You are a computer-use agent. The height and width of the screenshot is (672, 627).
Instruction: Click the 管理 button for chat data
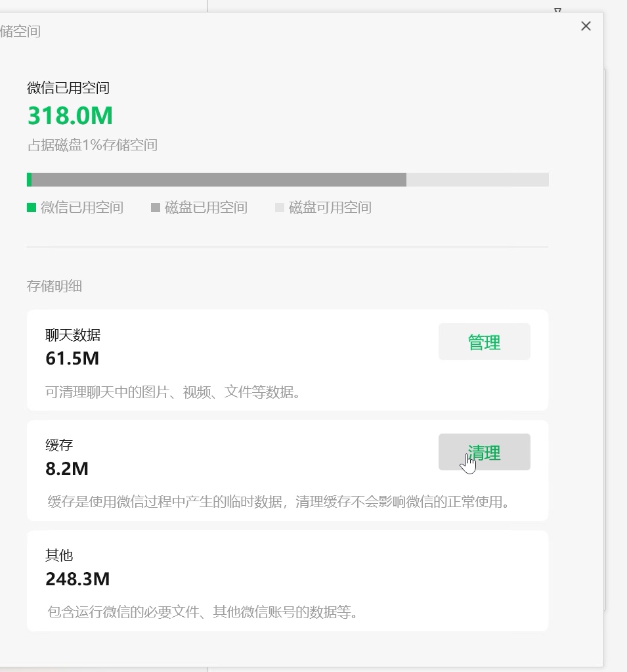click(x=485, y=342)
